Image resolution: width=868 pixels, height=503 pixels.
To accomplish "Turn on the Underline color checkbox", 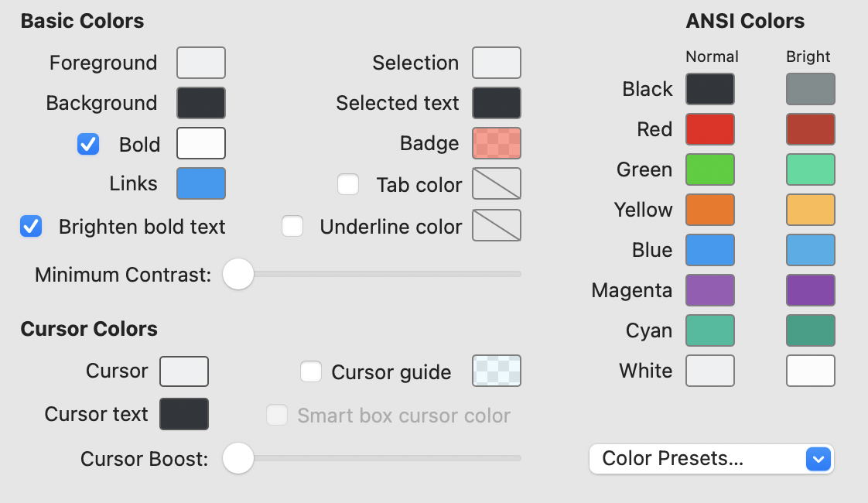I will click(x=292, y=226).
